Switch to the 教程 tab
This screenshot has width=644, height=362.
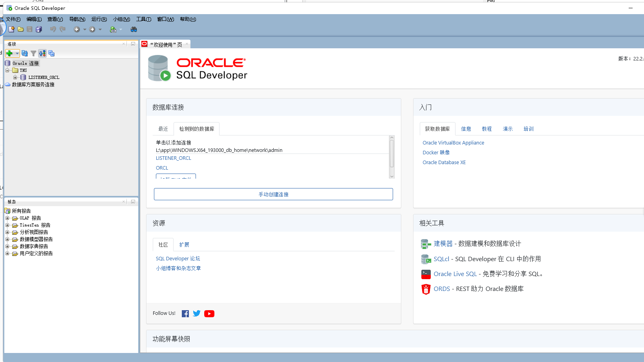pyautogui.click(x=487, y=129)
